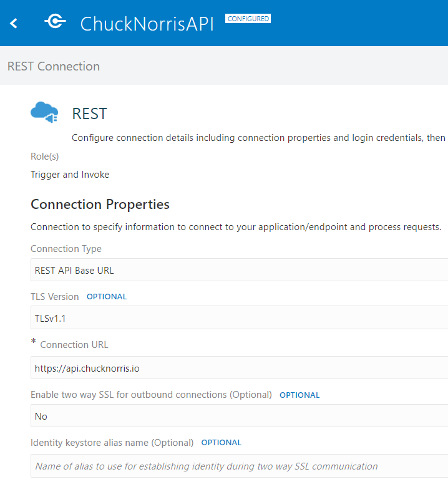The height and width of the screenshot is (492, 448).
Task: Go back using the left chevron arrow
Action: (x=14, y=23)
